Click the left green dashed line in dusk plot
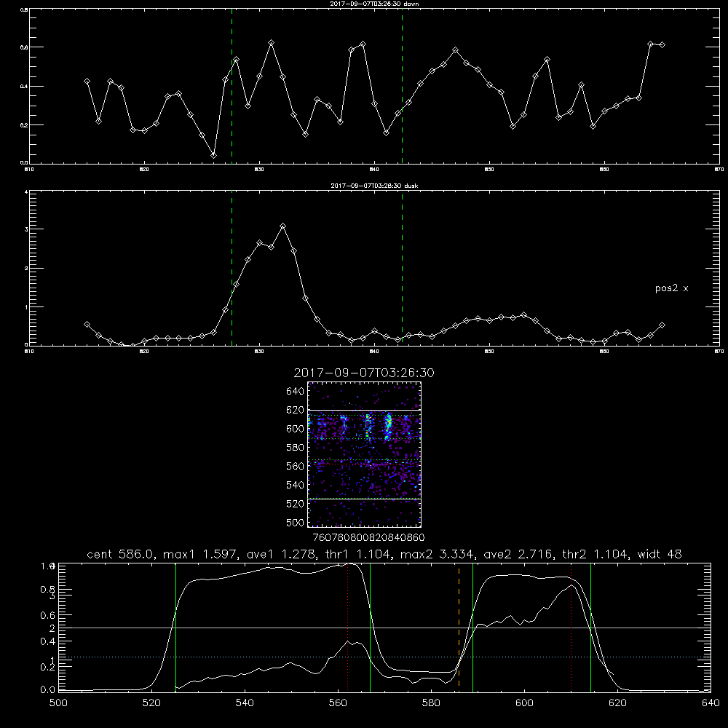 click(232, 268)
